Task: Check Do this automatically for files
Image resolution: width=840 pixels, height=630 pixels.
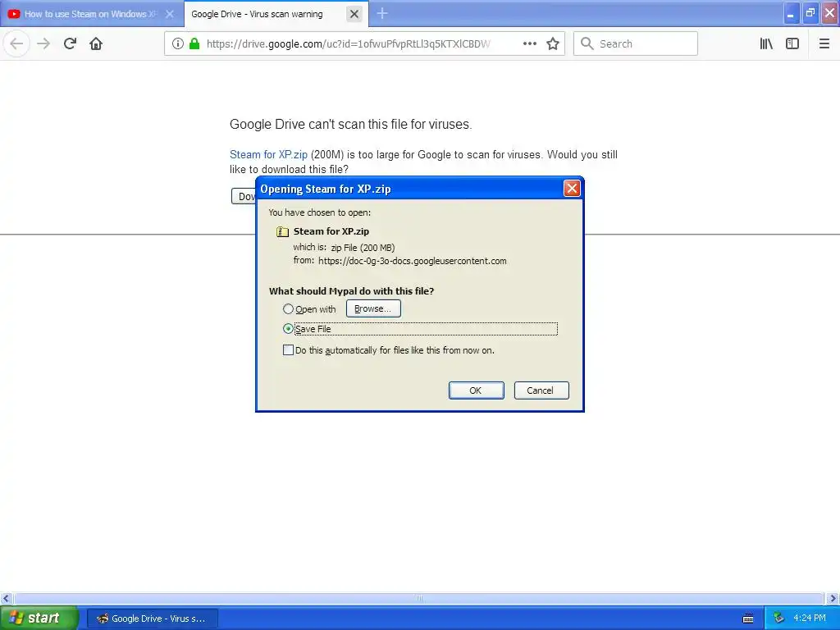Action: [x=288, y=350]
